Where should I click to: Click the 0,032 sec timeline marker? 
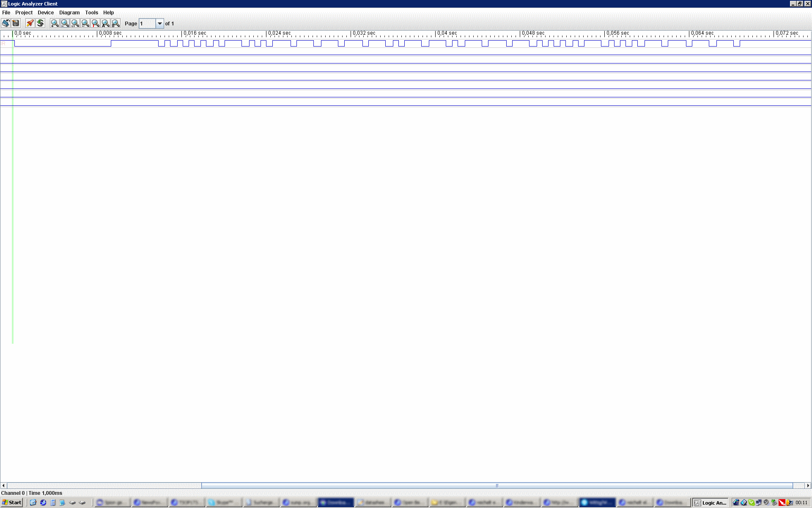coord(364,33)
